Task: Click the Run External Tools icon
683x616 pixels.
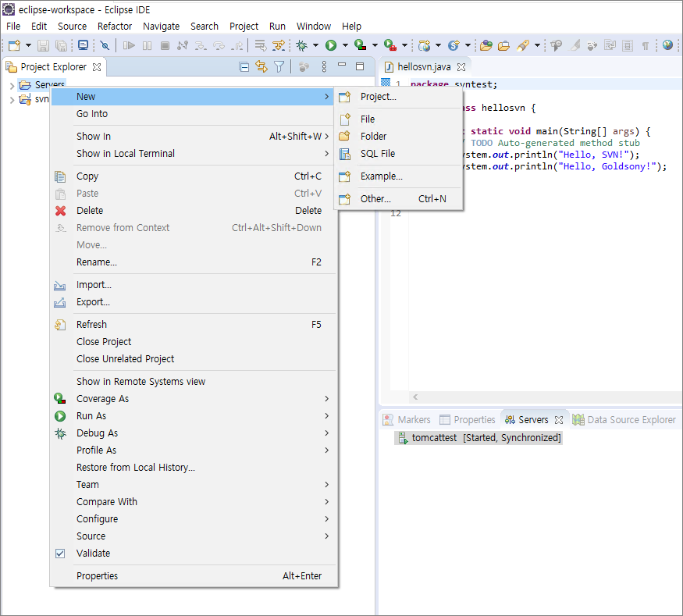Action: [x=390, y=45]
